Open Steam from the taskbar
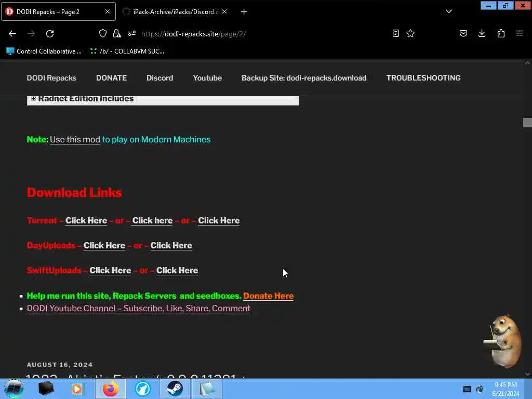The height and width of the screenshot is (399, 532). pos(175,389)
